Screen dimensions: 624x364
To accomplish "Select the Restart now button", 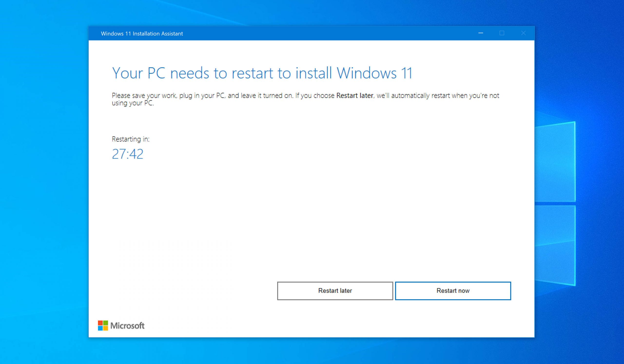I will (453, 291).
